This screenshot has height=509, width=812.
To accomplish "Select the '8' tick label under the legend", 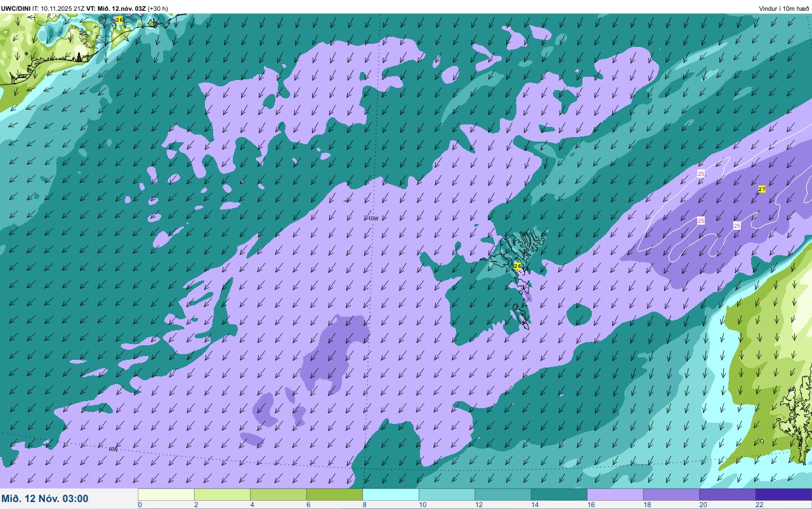I will 365,505.
